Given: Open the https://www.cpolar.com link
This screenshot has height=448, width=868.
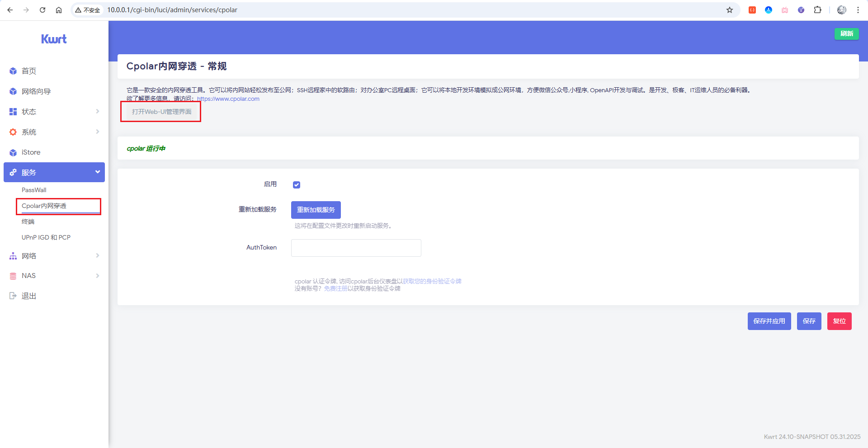Looking at the screenshot, I should click(228, 99).
